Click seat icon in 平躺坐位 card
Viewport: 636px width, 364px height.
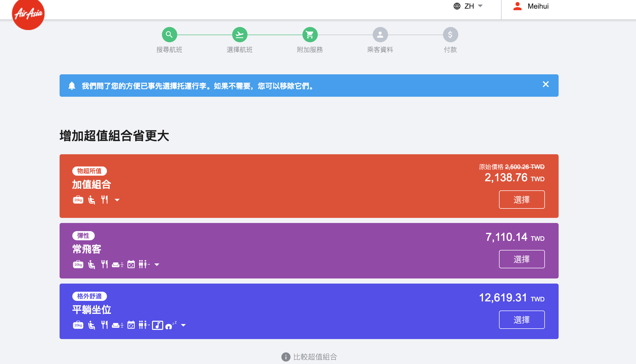pos(91,325)
